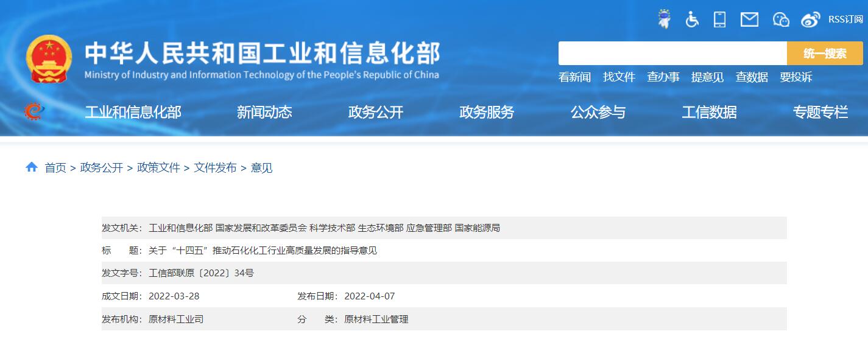This screenshot has height=345, width=868.
Task: Click the 发布日期 value 2022-04-07
Action: (x=370, y=296)
